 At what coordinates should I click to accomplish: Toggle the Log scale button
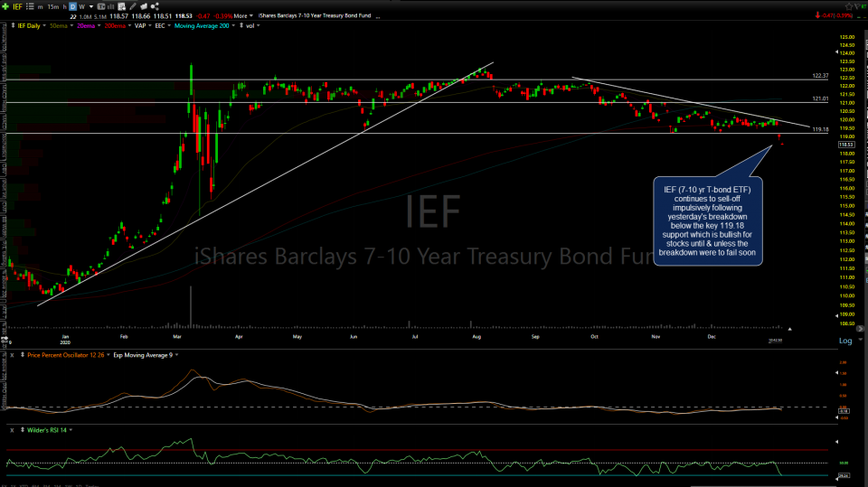click(845, 341)
